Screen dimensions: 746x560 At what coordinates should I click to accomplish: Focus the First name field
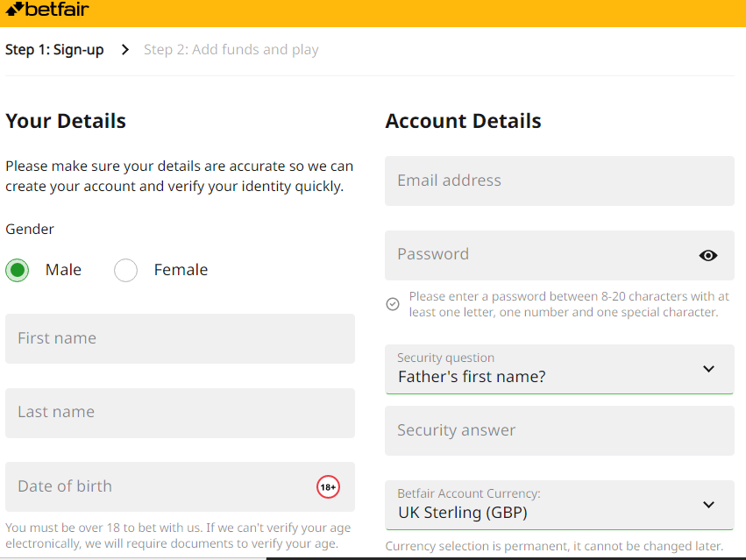180,339
